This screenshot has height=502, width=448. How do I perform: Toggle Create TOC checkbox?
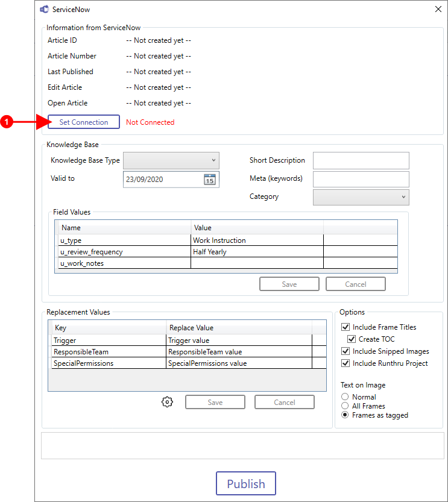point(352,339)
